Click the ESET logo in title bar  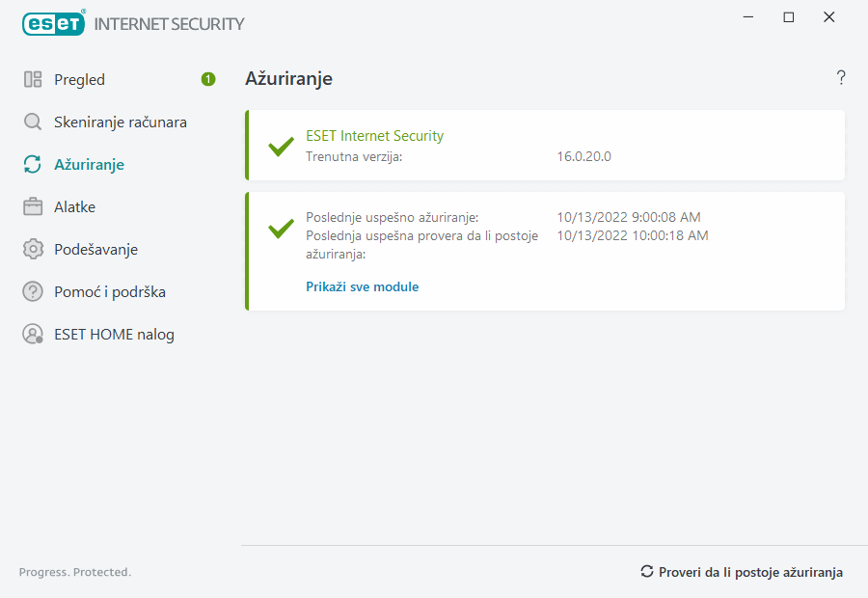[54, 23]
